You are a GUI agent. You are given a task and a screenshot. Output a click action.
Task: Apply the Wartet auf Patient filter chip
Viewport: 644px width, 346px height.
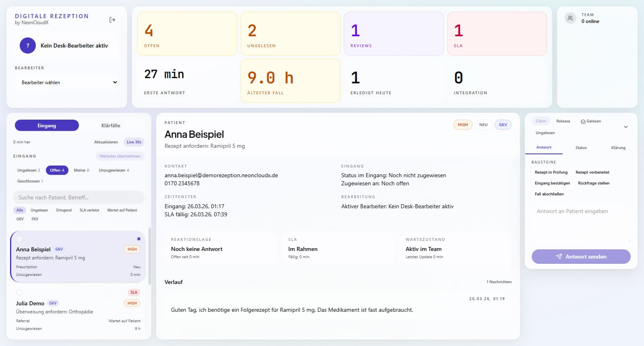click(122, 210)
